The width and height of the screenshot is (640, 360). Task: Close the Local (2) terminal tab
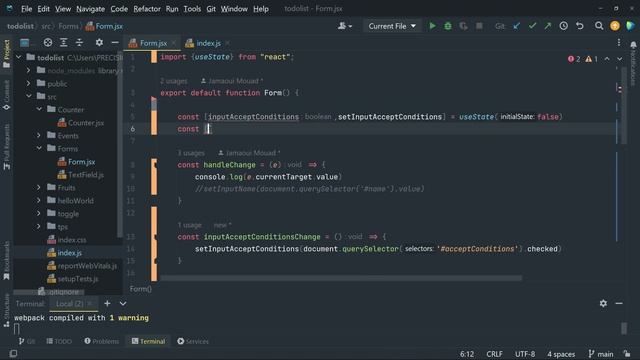[90, 304]
